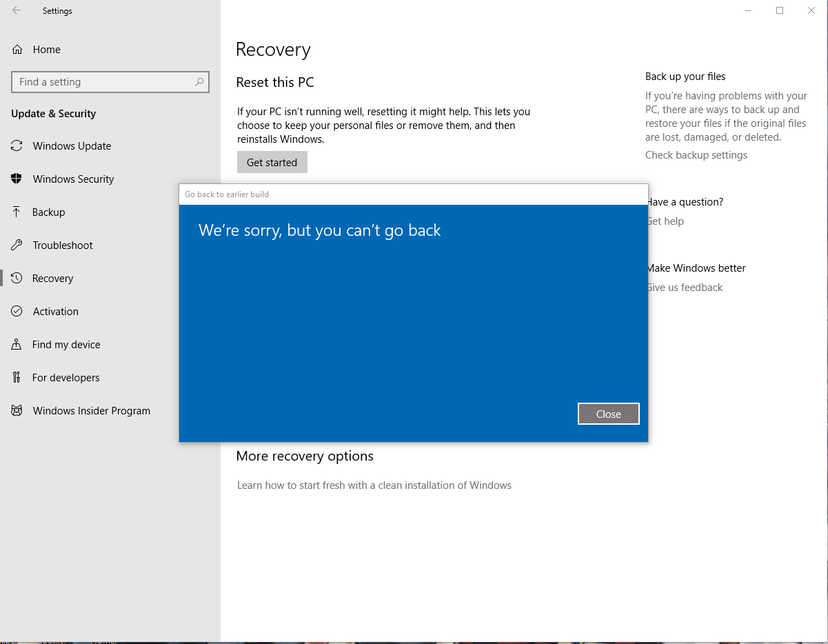Minimize the Settings window
Image resolution: width=828 pixels, height=644 pixels.
click(748, 10)
